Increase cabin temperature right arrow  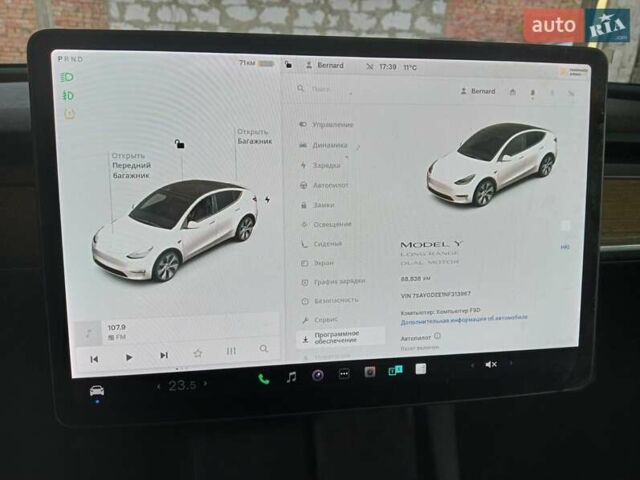coord(205,384)
